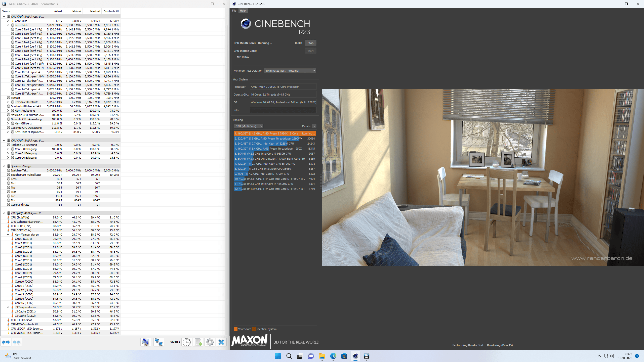The width and height of the screenshot is (644, 362).
Task: Open the Cinebench File menu
Action: pyautogui.click(x=234, y=11)
